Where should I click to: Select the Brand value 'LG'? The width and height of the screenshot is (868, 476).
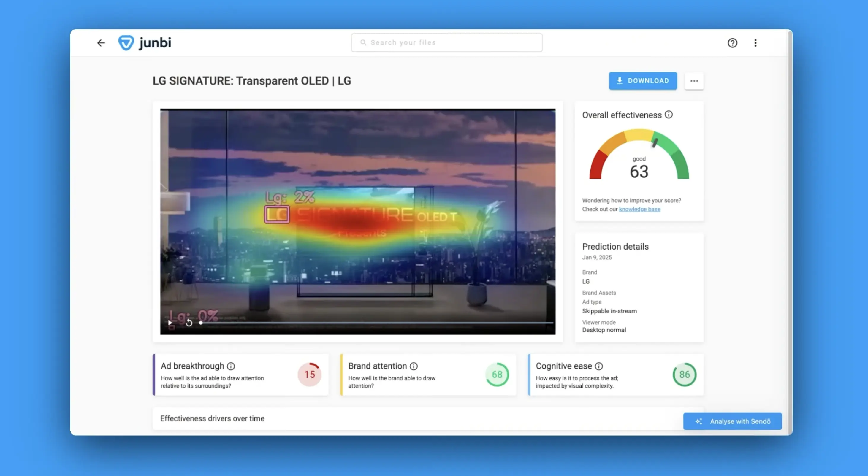[586, 281]
